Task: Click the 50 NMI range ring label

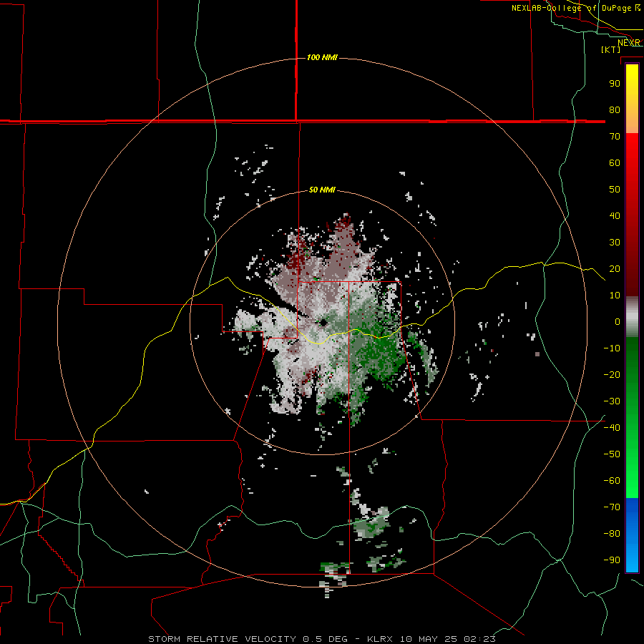Action: coord(322,190)
